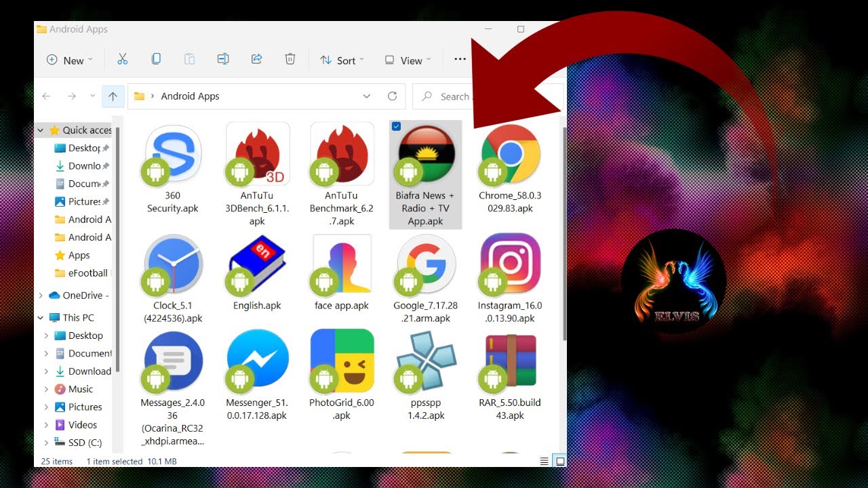Refresh the Android Apps folder
The height and width of the screenshot is (488, 868).
click(x=392, y=96)
